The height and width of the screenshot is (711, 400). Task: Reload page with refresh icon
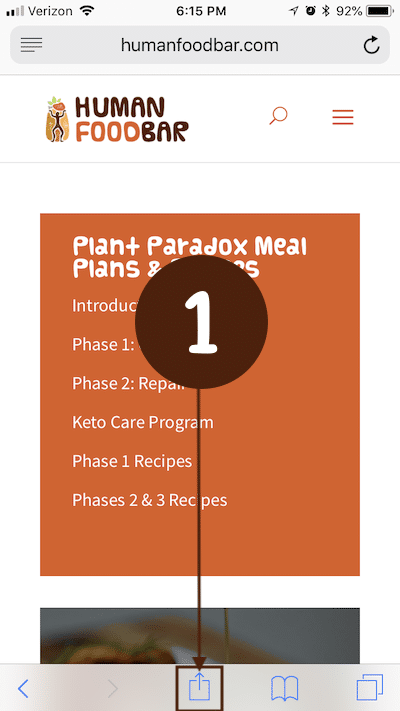click(371, 45)
